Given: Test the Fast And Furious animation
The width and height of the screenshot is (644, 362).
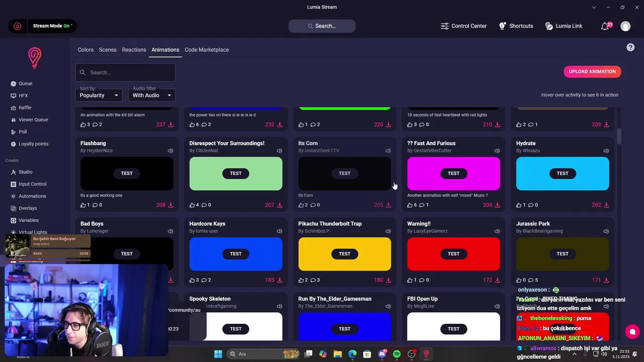Looking at the screenshot, I should click(x=454, y=173).
